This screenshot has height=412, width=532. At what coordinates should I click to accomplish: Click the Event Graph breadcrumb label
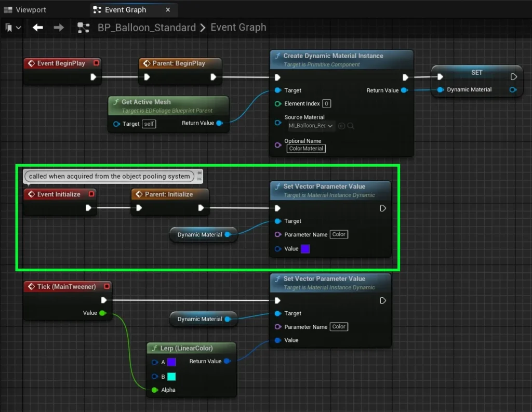click(x=238, y=28)
